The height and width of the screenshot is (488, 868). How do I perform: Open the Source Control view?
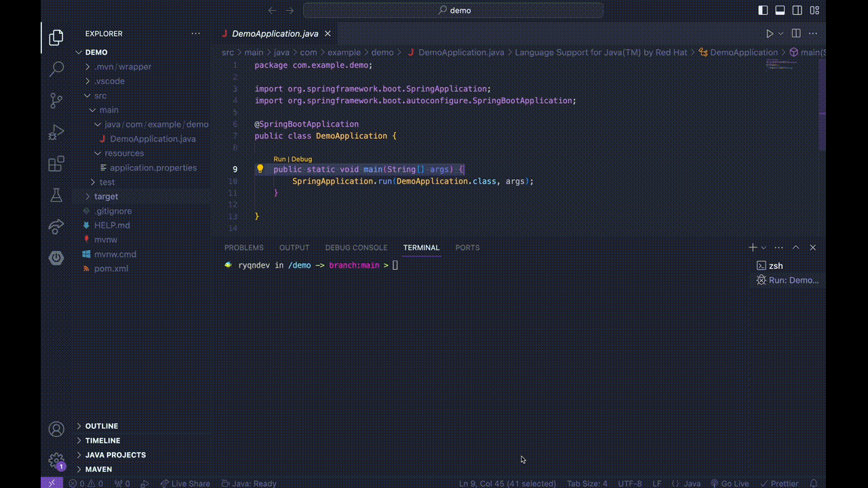pyautogui.click(x=56, y=100)
